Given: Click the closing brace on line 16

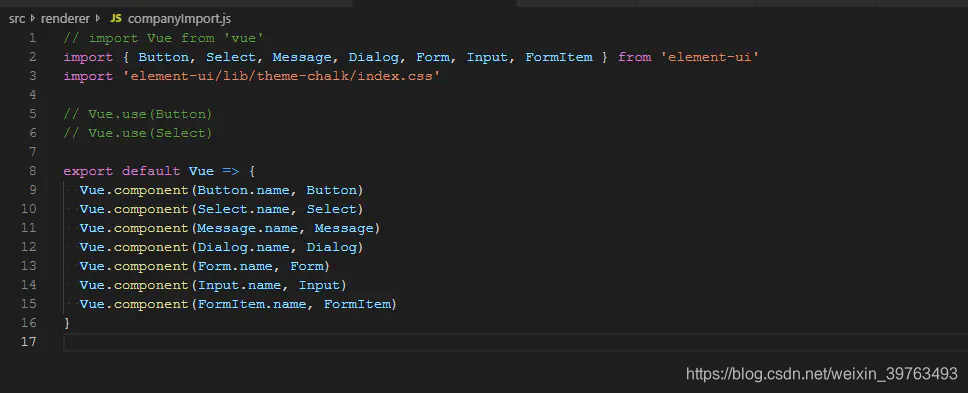Looking at the screenshot, I should [67, 323].
